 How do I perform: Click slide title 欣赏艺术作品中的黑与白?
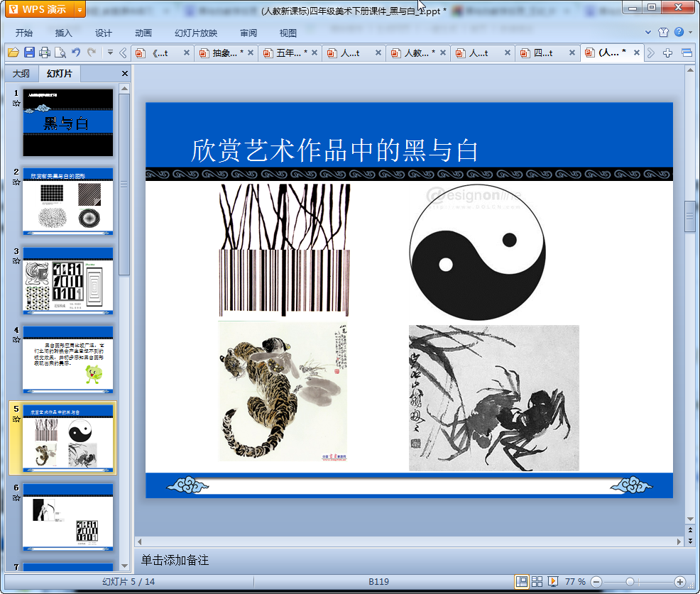pyautogui.click(x=334, y=150)
